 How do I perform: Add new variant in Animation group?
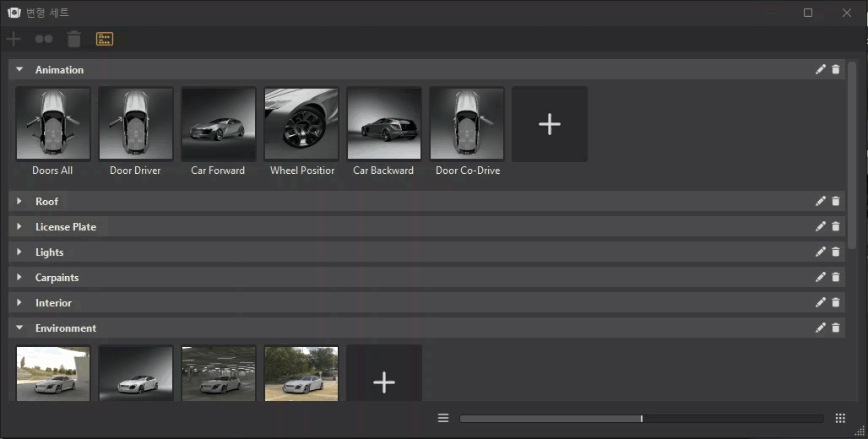pyautogui.click(x=550, y=124)
